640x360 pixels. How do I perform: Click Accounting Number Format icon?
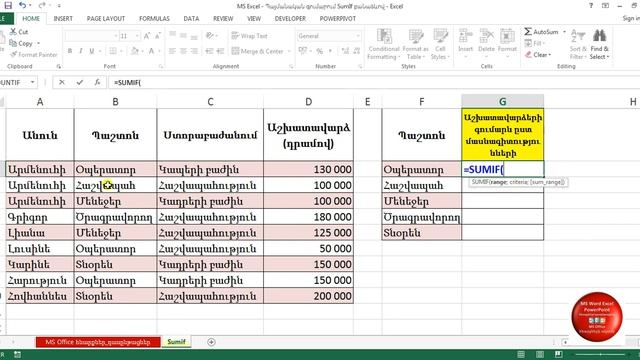[302, 51]
